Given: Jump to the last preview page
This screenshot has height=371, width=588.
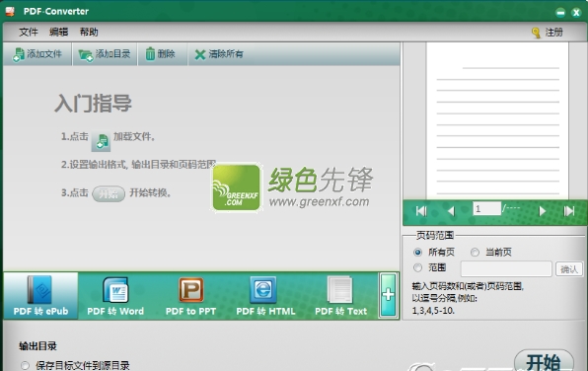Looking at the screenshot, I should [x=569, y=211].
